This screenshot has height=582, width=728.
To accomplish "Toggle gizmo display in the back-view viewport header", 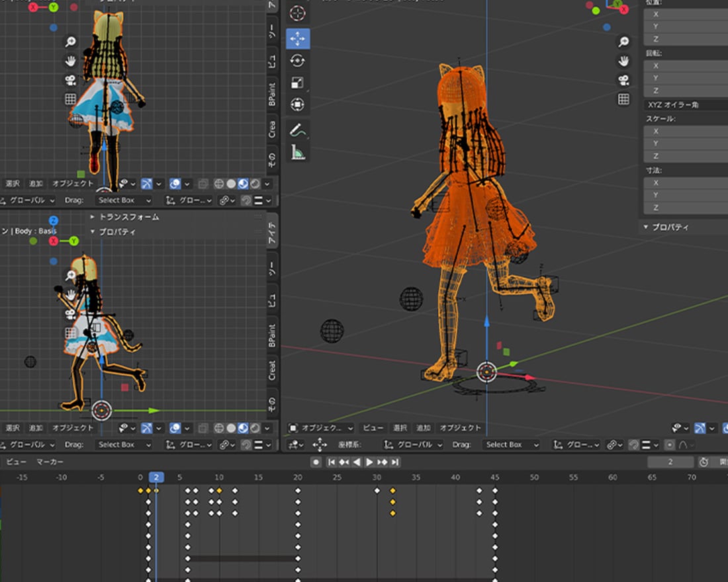I will click(x=146, y=184).
